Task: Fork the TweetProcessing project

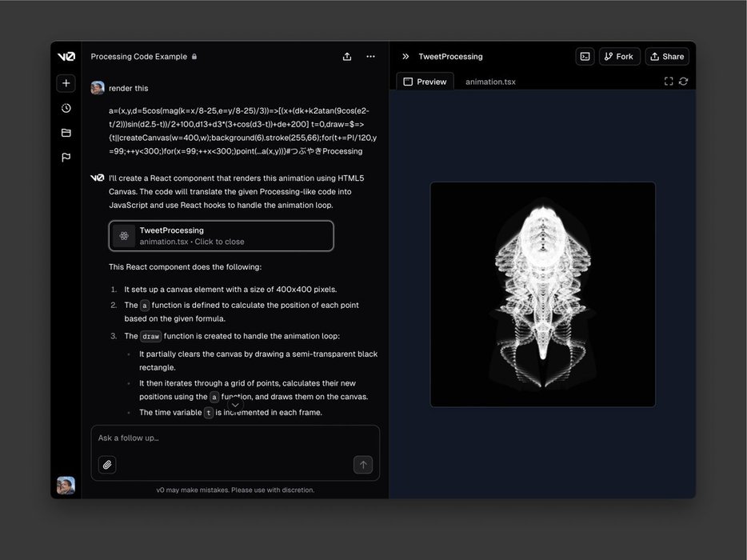Action: pyautogui.click(x=619, y=56)
